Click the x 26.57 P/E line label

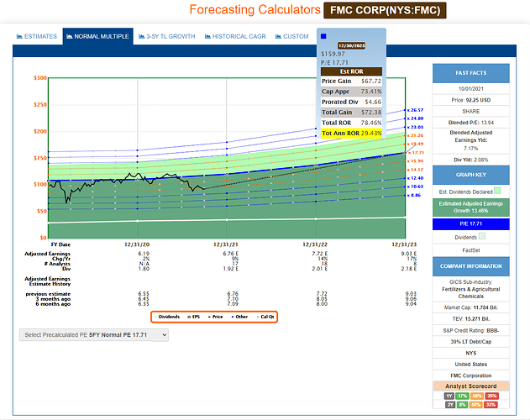point(415,110)
